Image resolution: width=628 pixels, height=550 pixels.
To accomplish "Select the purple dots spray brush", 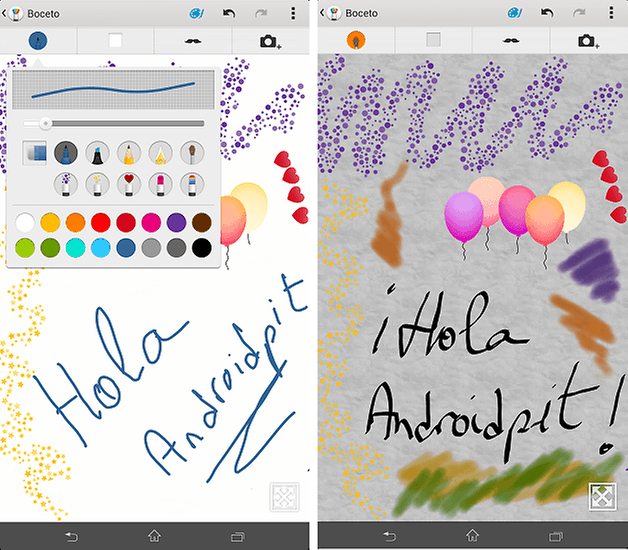I will coord(66,184).
